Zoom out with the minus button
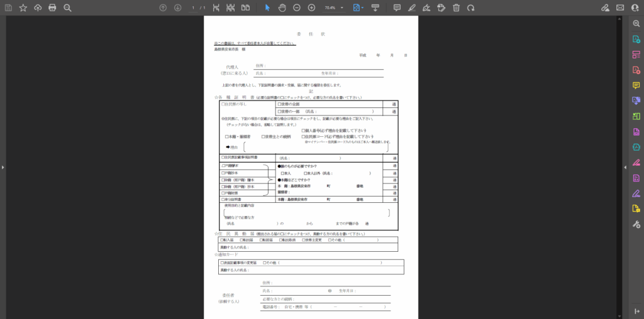Screen dimensions: 644x319 click(x=297, y=8)
